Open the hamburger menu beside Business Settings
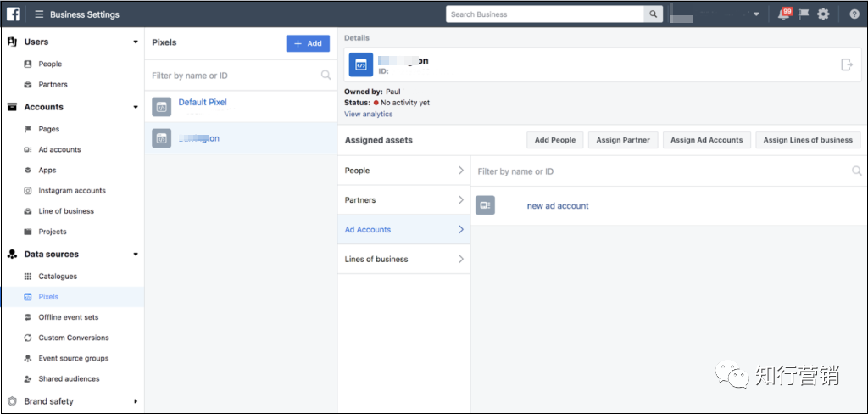 click(39, 14)
